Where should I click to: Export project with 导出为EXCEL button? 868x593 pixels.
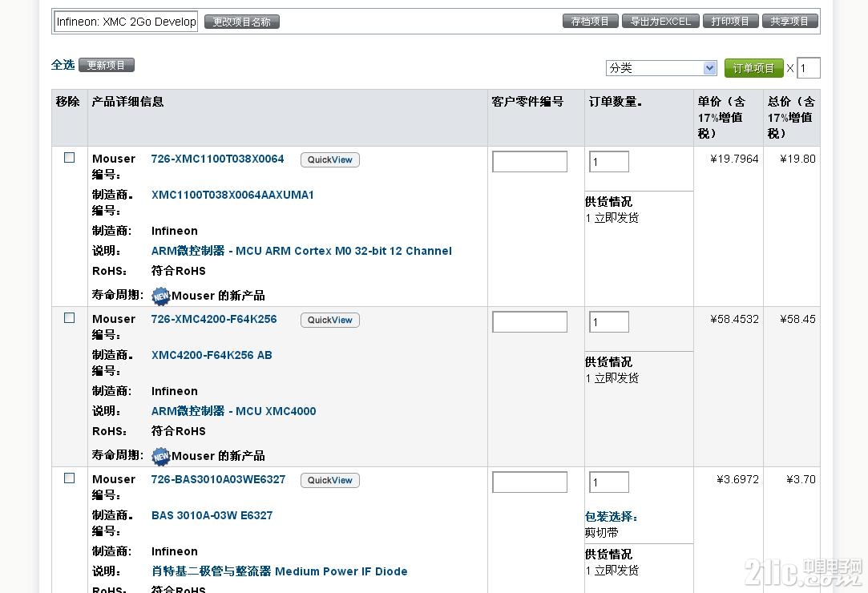point(660,21)
